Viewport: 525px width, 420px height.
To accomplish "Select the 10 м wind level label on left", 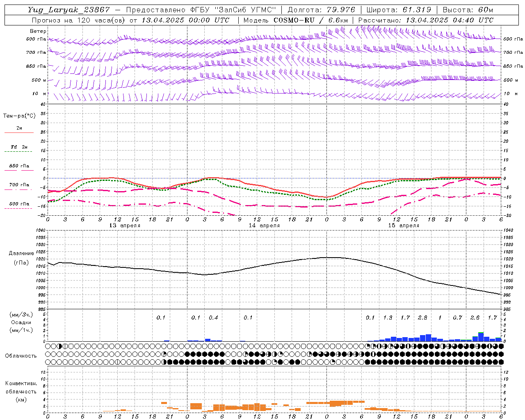I will 39,94.
